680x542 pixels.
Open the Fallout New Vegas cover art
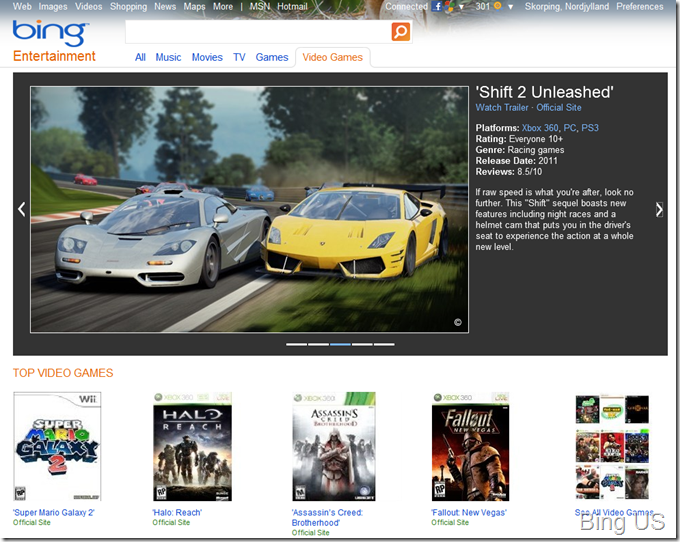471,447
